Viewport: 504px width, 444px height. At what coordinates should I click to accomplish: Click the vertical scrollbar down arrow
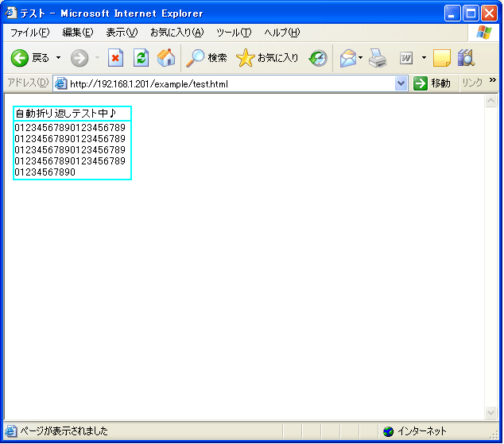[490, 413]
